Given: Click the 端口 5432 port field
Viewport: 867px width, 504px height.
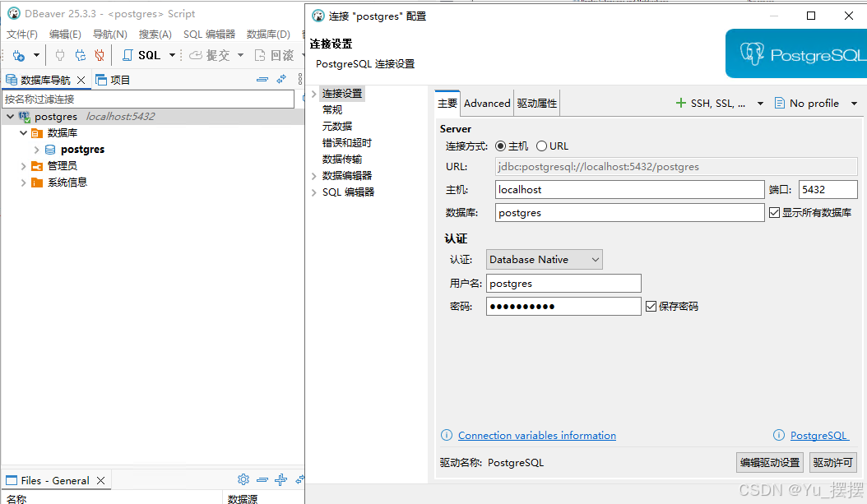Looking at the screenshot, I should [828, 190].
